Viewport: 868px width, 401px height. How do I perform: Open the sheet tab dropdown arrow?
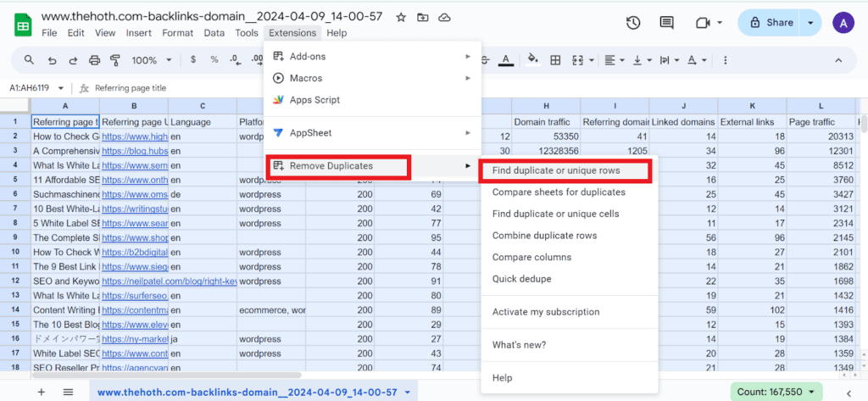408,393
